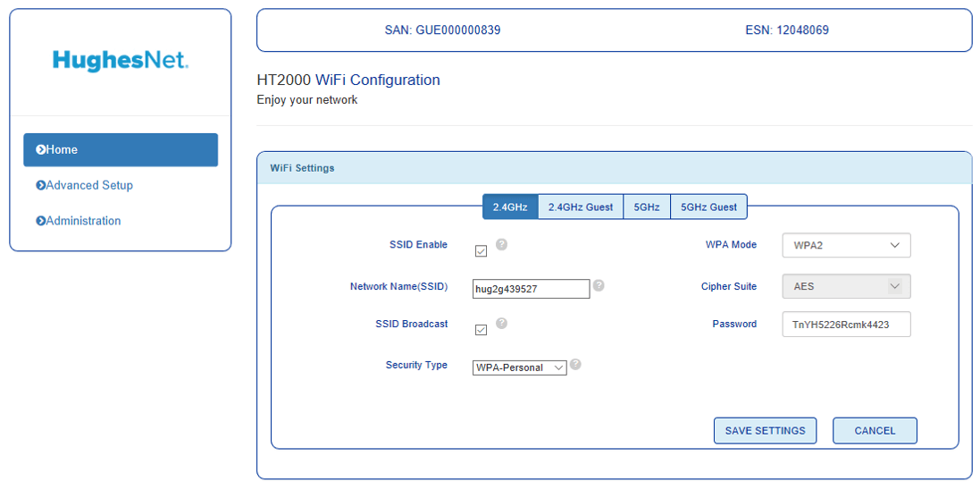Click the Password label
Screen dimensions: 980x490
coord(734,325)
